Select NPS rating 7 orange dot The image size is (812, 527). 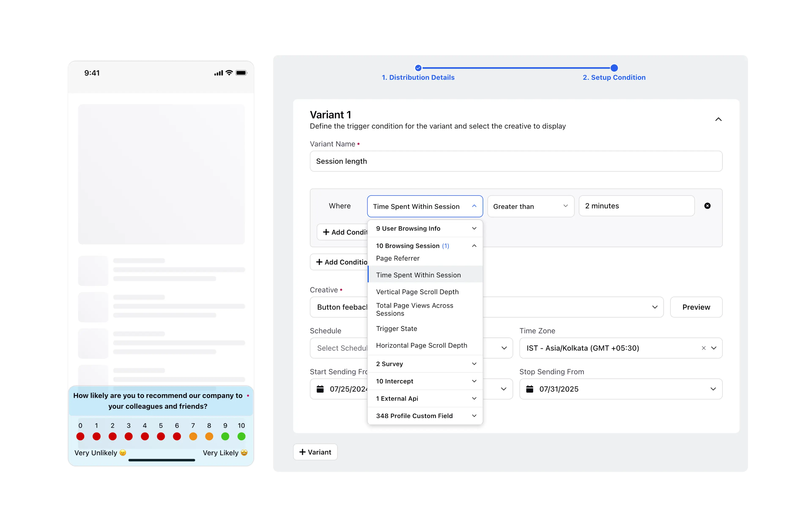click(193, 436)
